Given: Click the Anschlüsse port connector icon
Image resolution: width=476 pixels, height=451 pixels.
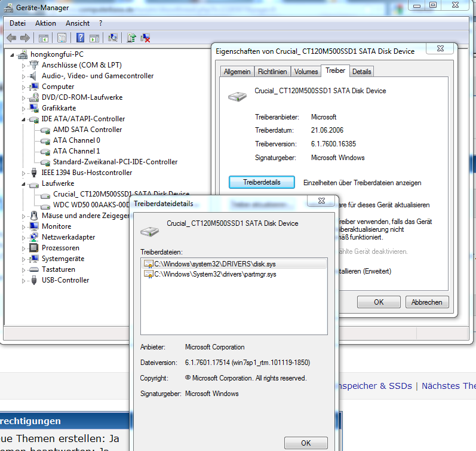Looking at the screenshot, I should (33, 65).
